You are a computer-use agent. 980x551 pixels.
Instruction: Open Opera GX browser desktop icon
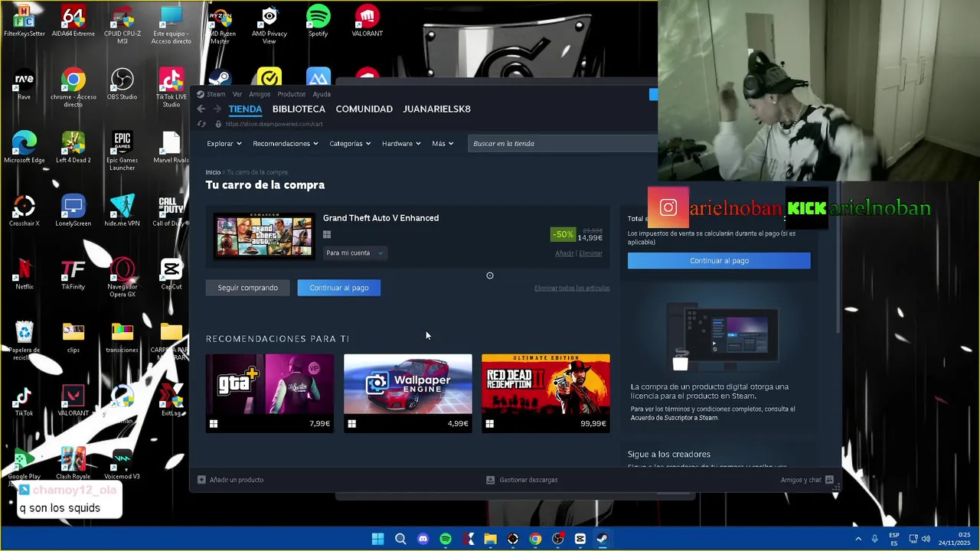pyautogui.click(x=122, y=278)
